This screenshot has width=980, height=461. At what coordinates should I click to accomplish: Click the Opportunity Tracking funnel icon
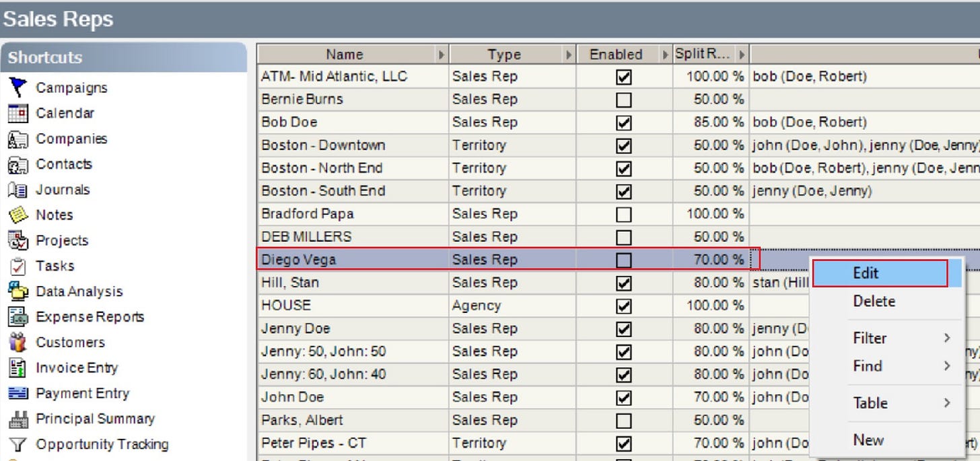click(x=18, y=444)
